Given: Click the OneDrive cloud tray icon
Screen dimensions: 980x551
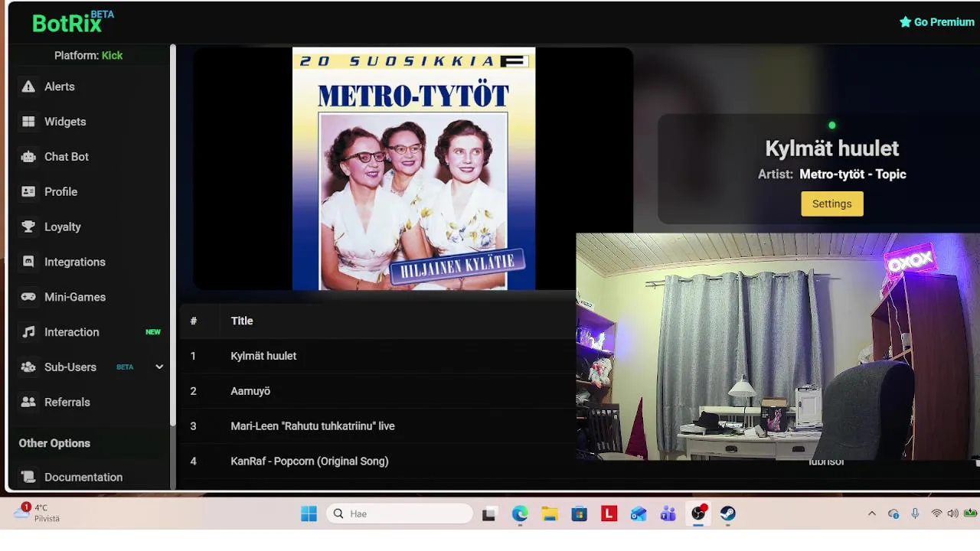Looking at the screenshot, I should 893,514.
